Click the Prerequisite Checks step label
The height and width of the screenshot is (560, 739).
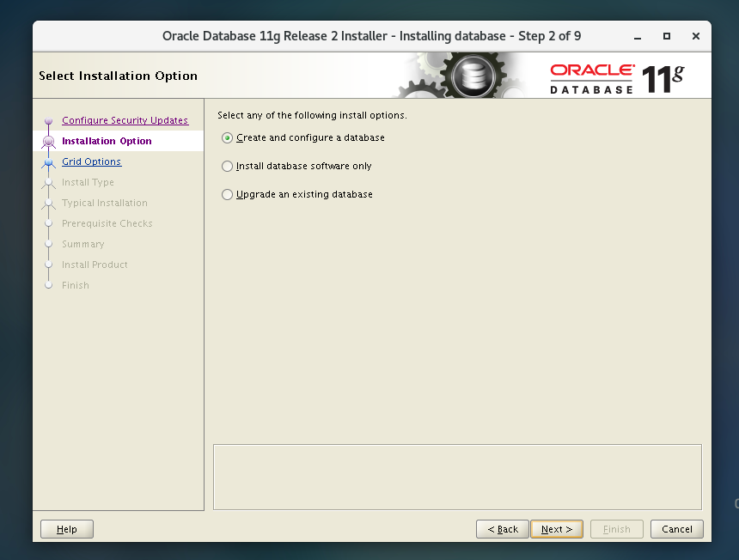(107, 223)
